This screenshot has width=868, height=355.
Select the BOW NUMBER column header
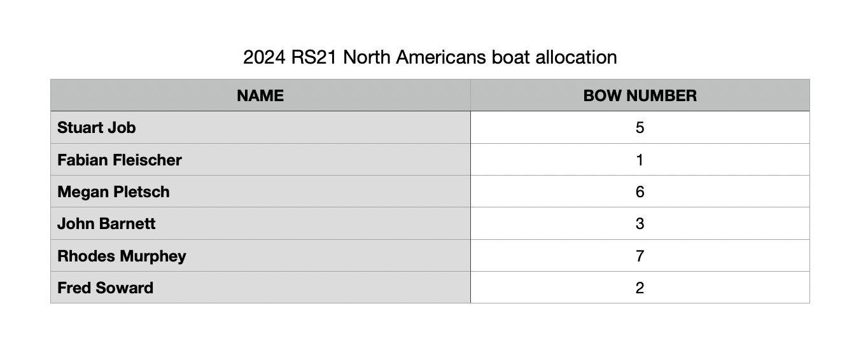(640, 95)
